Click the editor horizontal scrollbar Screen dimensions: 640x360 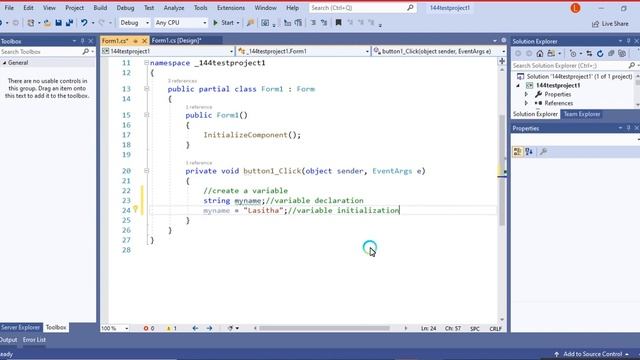(324, 328)
